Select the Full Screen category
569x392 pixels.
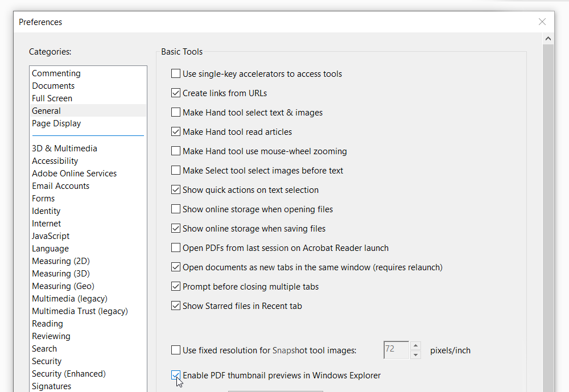click(52, 98)
